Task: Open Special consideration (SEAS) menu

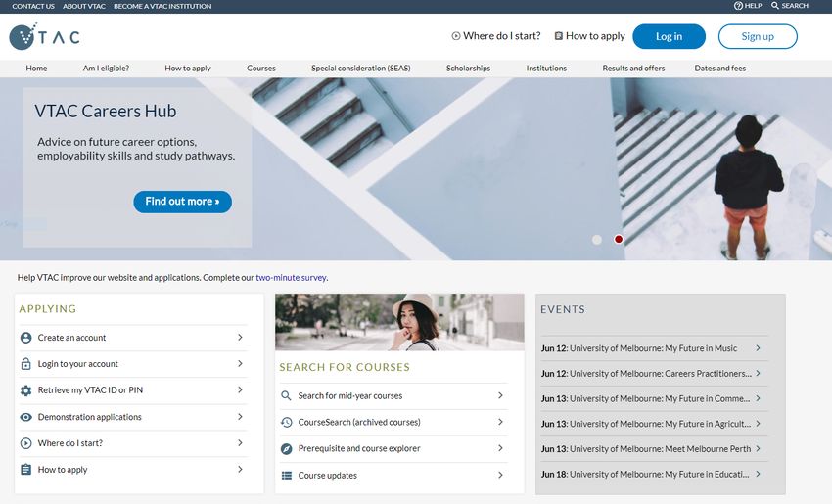Action: (x=361, y=68)
